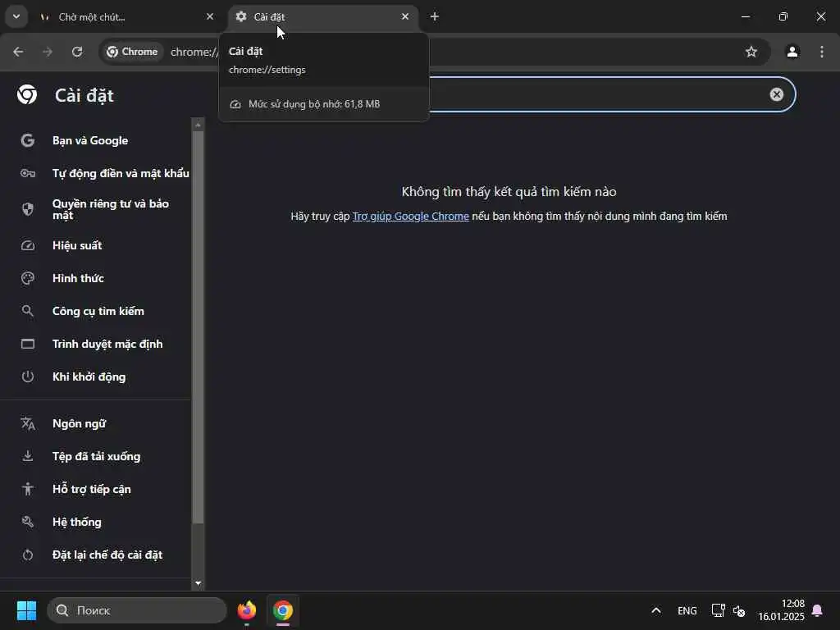
Task: Bookmark this page with star icon
Action: coord(751,52)
